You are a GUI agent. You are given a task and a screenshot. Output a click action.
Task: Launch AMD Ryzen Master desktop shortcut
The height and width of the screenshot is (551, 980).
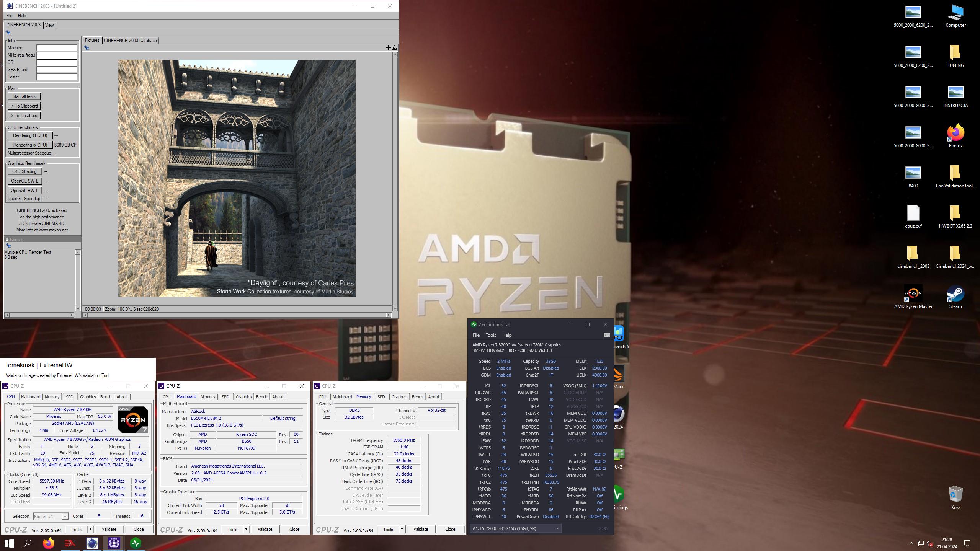913,297
